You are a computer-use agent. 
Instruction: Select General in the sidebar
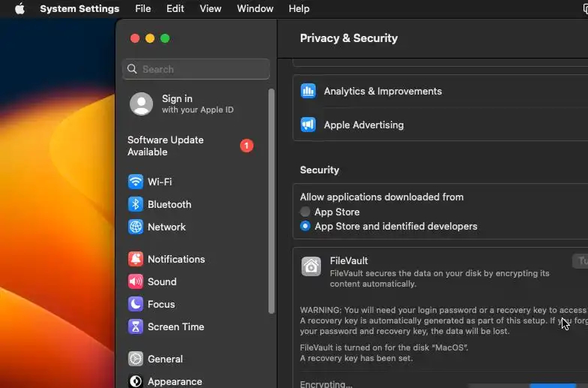click(165, 359)
